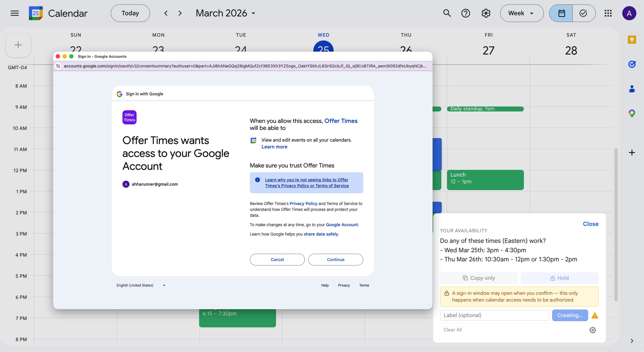Open Contacts side panel icon
Viewport: 644px width, 352px height.
[632, 89]
